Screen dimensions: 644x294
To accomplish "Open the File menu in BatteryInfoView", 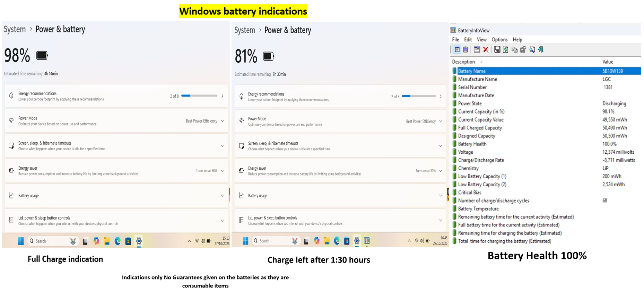I will coord(455,39).
